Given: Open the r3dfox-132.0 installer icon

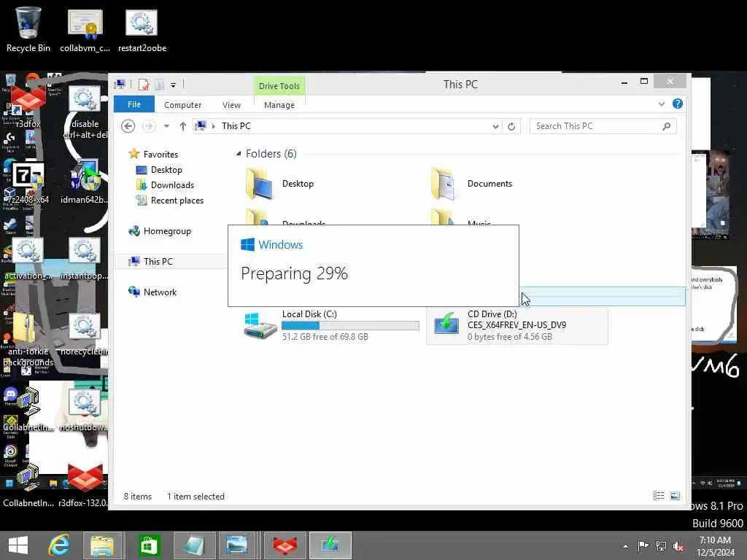Looking at the screenshot, I should (x=85, y=485).
